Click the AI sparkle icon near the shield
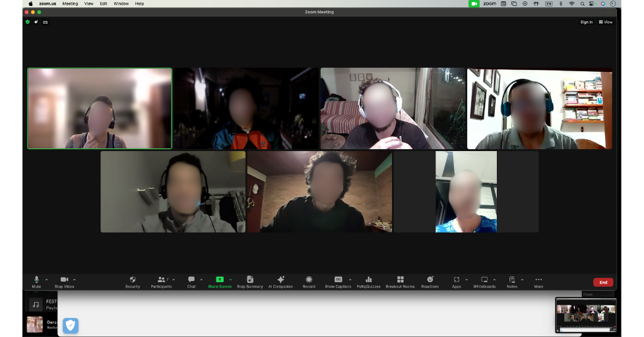The image size is (644, 337). click(x=36, y=22)
